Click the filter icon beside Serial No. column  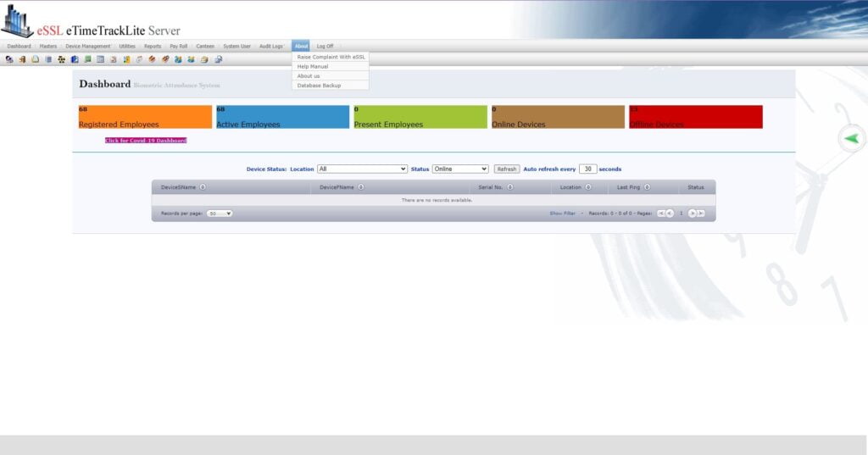[x=509, y=187]
